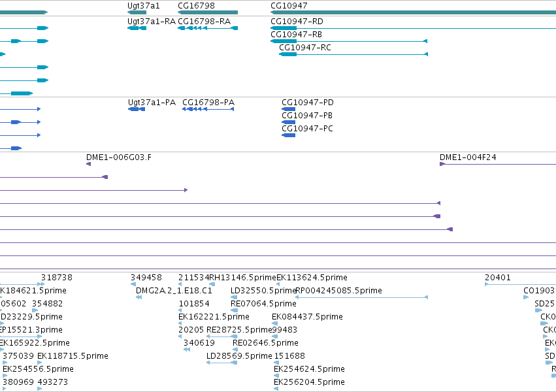Screen dimensions: 556x392
Task: Select EK162221.5prime EST
Action: 180,323
